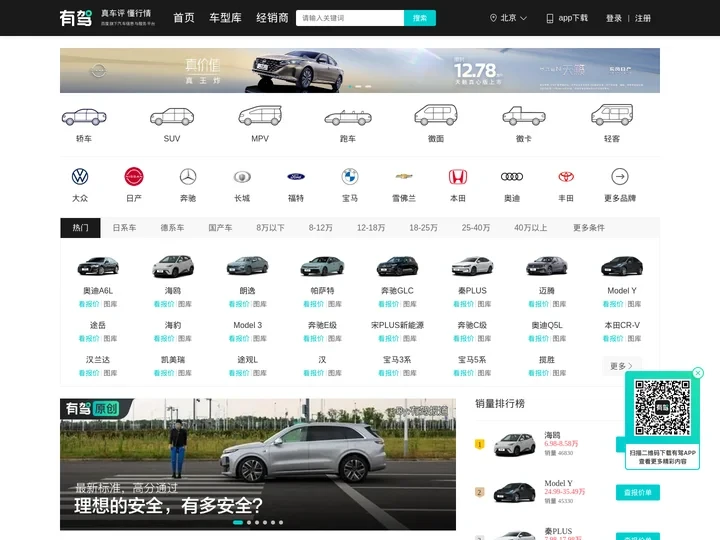
Task: Switch to the 热门 tab
Action: [x=80, y=228]
